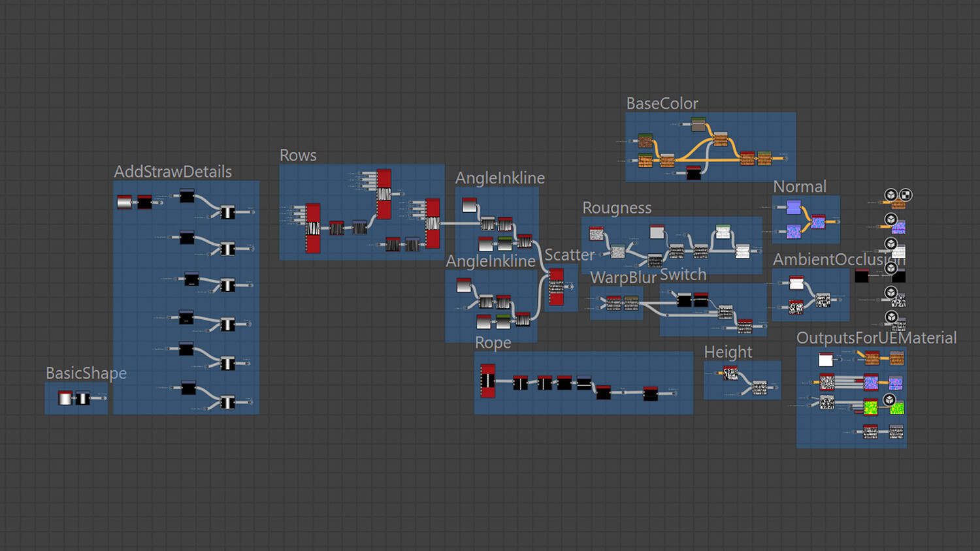Select the red-header orange node in BaseColor frame
Screen dimensions: 980x551
pyautogui.click(x=747, y=158)
